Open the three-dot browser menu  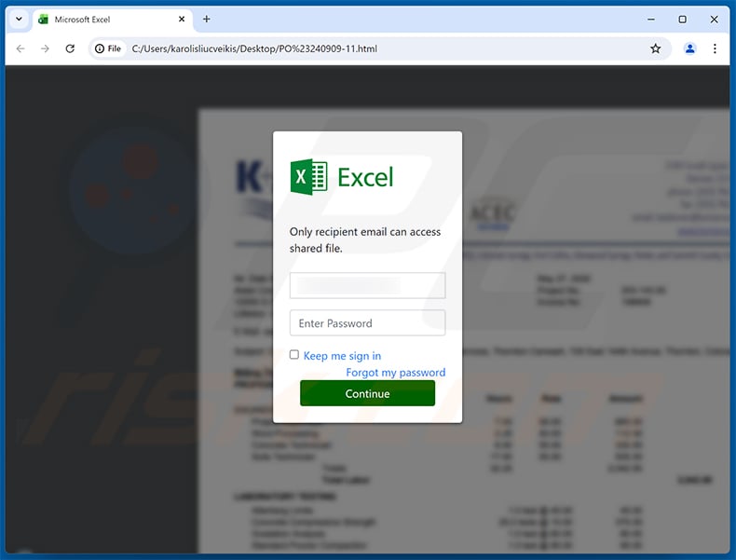coord(715,48)
